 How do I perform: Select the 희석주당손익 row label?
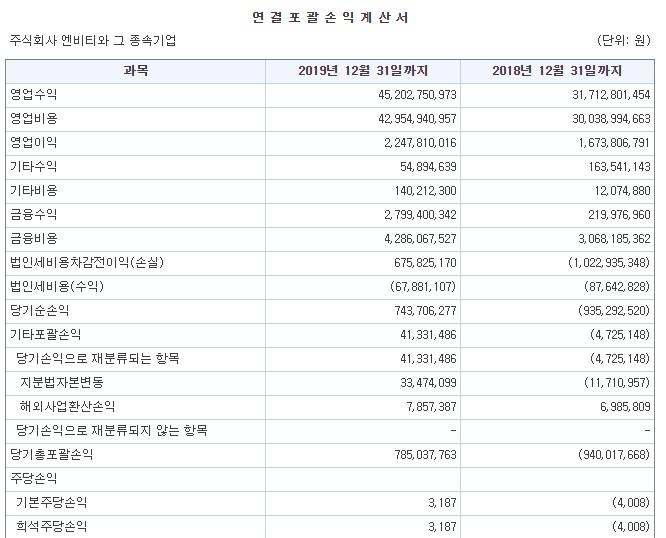click(x=51, y=526)
